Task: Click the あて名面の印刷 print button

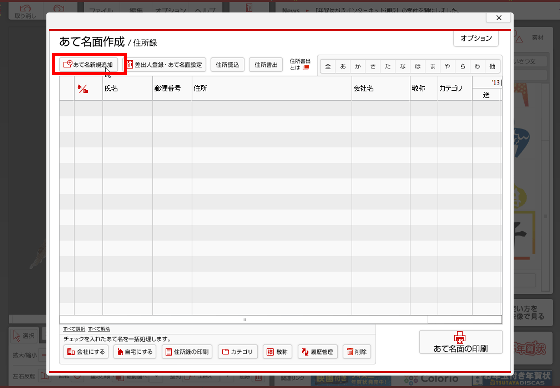Action: tap(461, 342)
